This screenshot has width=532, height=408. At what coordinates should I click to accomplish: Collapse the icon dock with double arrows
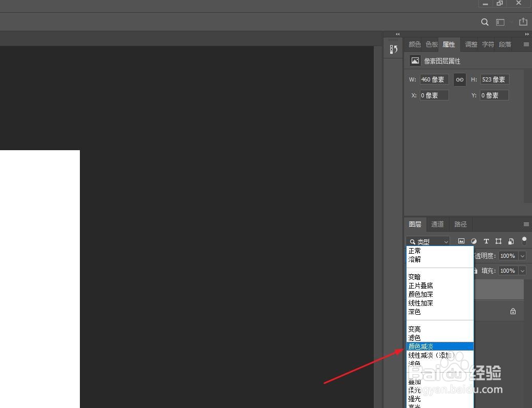398,34
